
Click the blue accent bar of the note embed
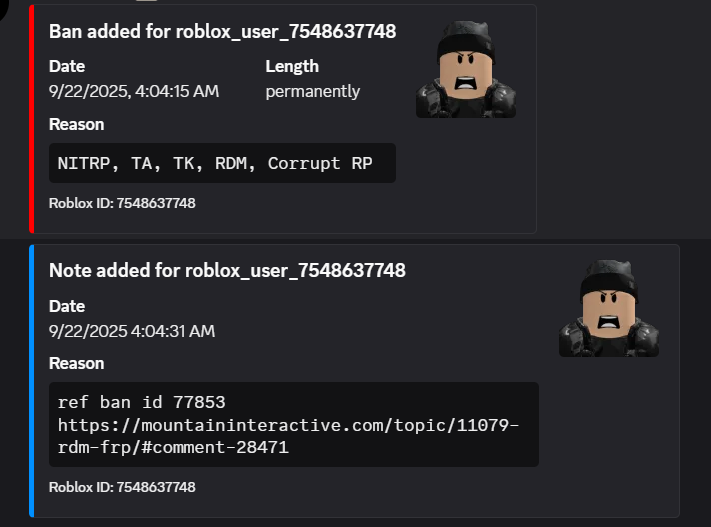tap(32, 380)
